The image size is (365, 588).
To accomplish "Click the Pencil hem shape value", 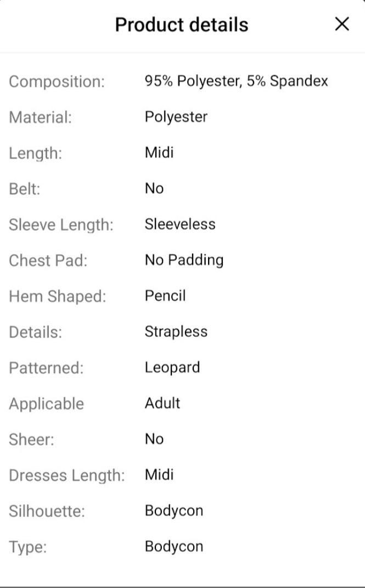I will (x=165, y=296).
